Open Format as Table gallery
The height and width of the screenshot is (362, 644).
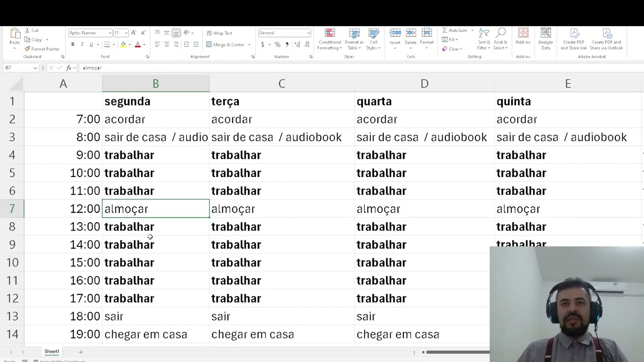tap(354, 39)
